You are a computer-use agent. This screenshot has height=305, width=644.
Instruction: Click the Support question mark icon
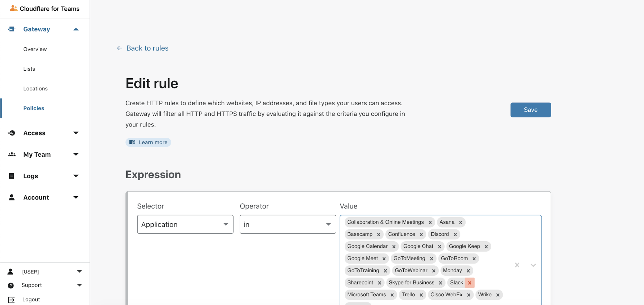pos(11,285)
